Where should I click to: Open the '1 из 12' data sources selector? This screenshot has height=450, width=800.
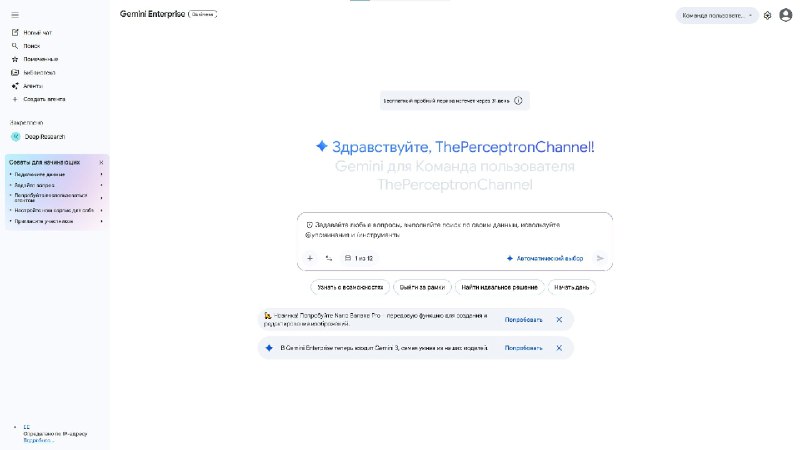coord(359,258)
